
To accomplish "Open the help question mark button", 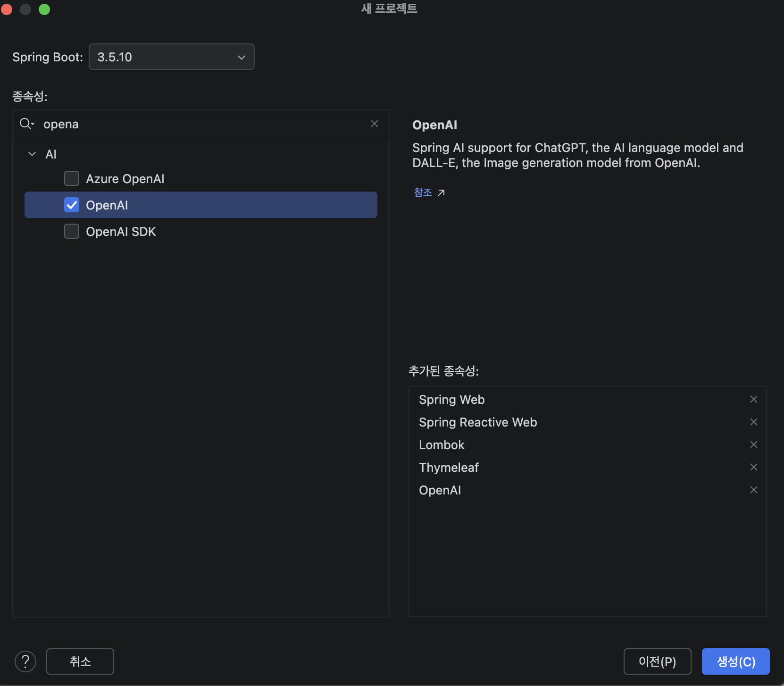I will point(25,661).
